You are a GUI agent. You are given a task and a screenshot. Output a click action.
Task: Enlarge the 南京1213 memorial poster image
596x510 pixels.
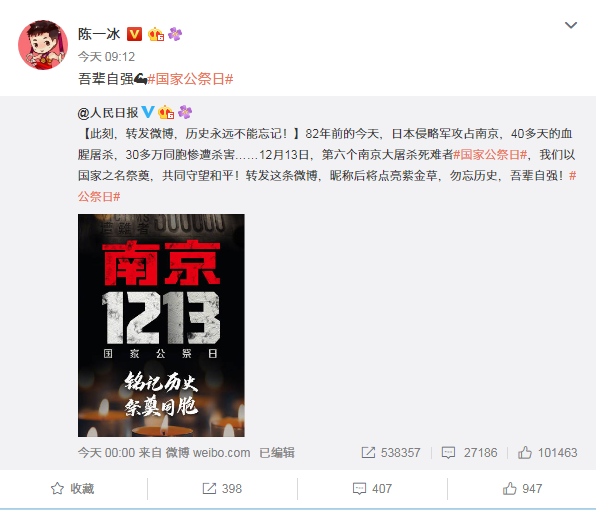(x=161, y=325)
